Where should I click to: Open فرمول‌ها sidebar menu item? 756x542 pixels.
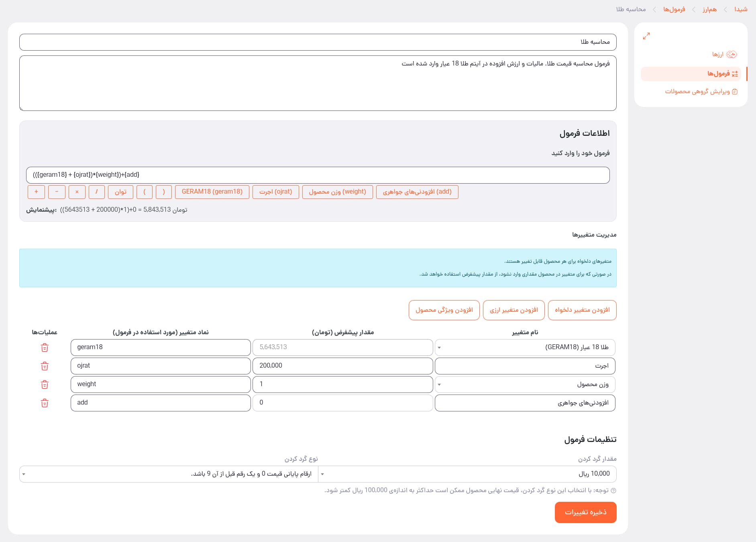[x=691, y=74]
